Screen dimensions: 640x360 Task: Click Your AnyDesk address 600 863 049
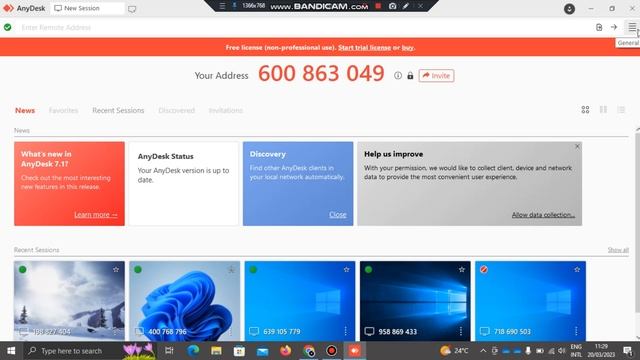tap(321, 74)
